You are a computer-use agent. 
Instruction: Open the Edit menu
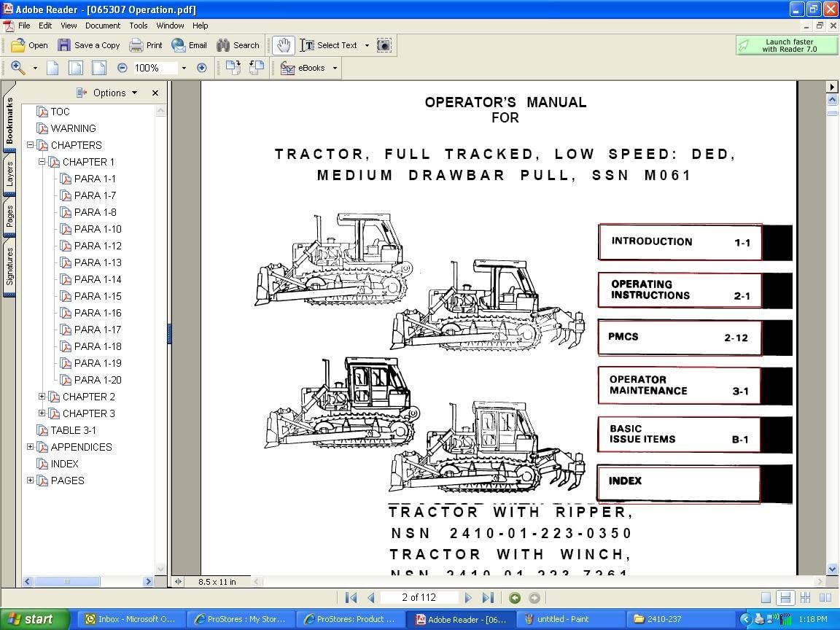tap(45, 26)
